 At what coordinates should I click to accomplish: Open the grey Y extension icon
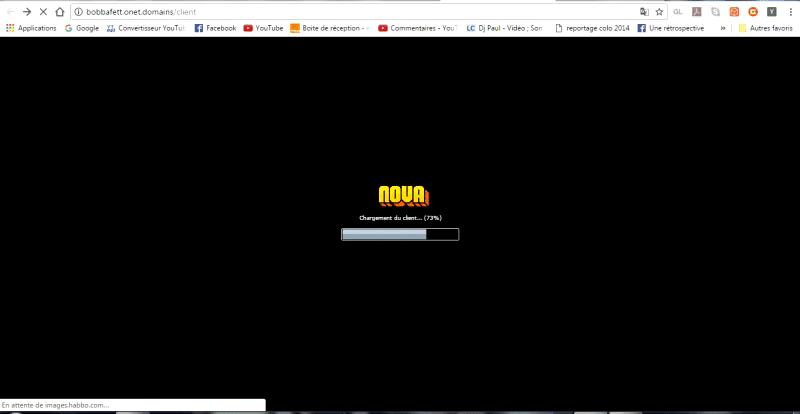click(x=772, y=12)
